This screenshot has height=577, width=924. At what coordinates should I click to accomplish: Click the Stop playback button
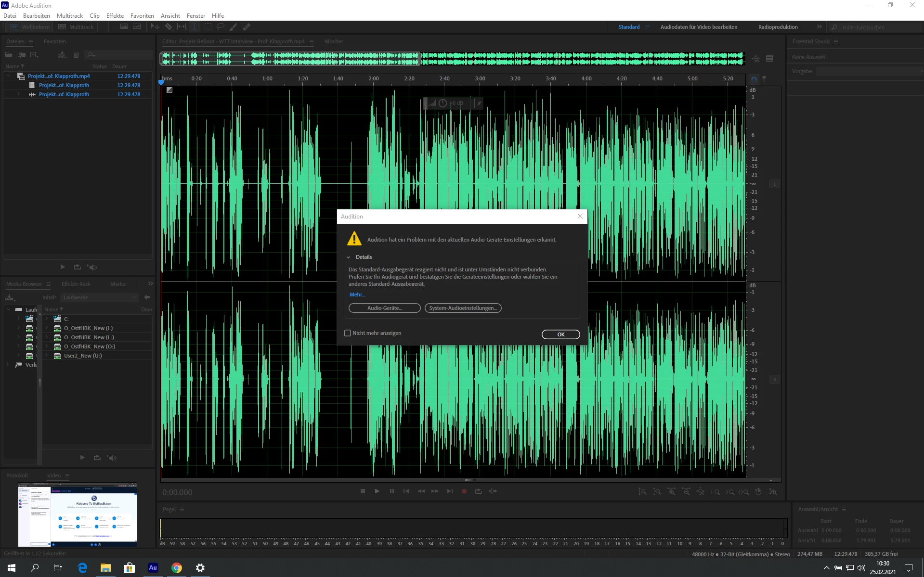pos(363,491)
